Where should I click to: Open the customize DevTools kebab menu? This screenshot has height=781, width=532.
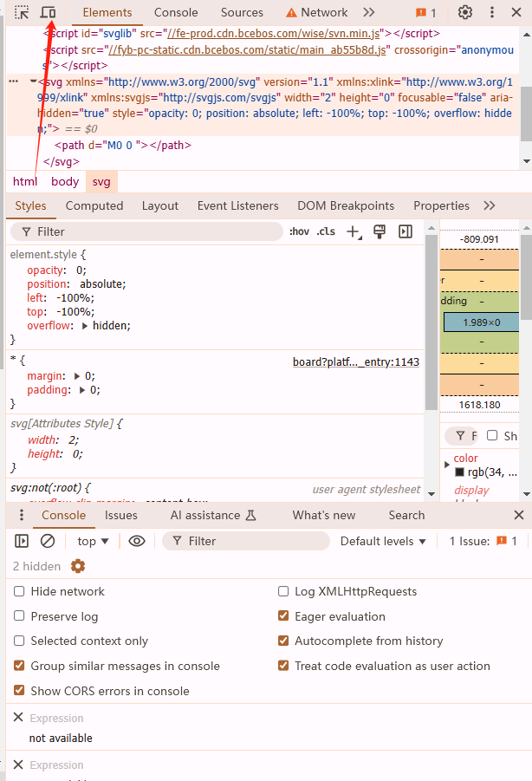click(491, 12)
